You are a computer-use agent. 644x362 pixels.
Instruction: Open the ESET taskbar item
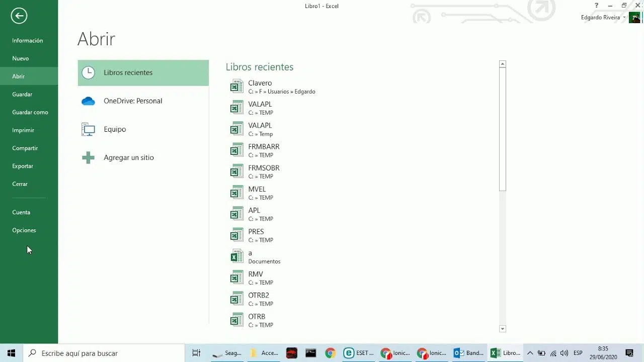tap(358, 353)
